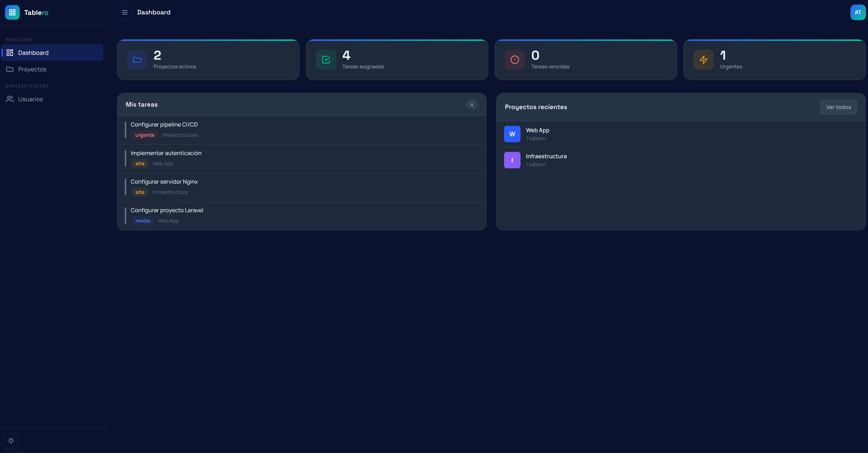Click Infraestructura label under Configurar servidor Nginx
The width and height of the screenshot is (868, 453).
[x=170, y=192]
